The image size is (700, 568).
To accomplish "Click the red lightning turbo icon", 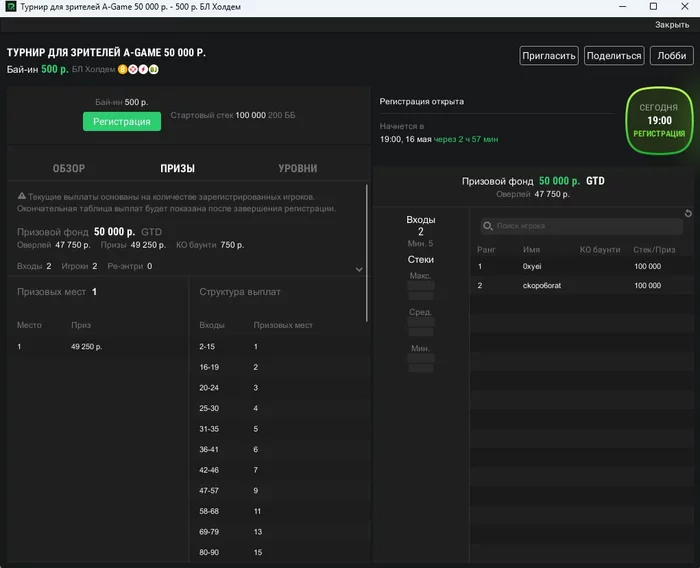I will coord(143,69).
